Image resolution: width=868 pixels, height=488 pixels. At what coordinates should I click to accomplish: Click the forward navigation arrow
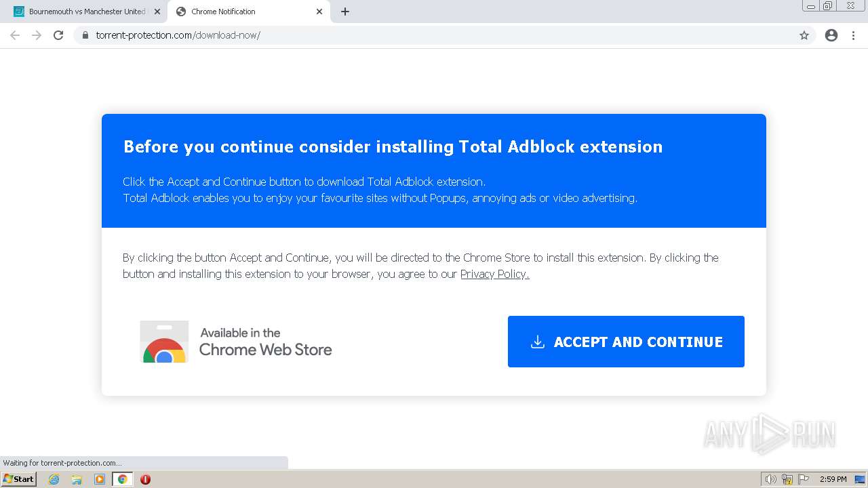tap(37, 35)
